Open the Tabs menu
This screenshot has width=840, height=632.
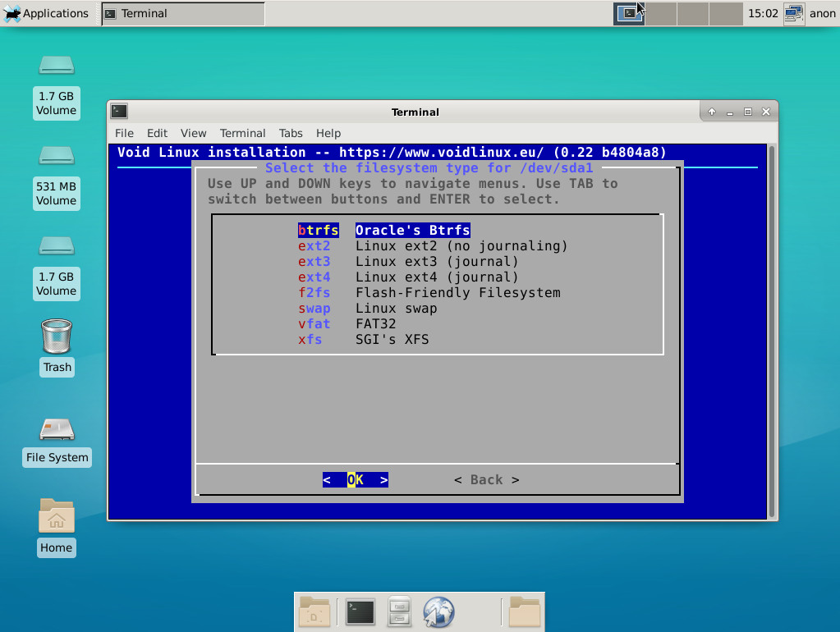(x=291, y=133)
